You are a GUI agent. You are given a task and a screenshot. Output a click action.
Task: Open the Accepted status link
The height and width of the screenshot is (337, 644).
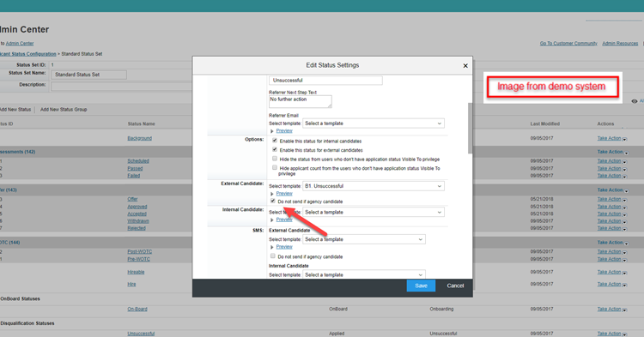pyautogui.click(x=137, y=214)
